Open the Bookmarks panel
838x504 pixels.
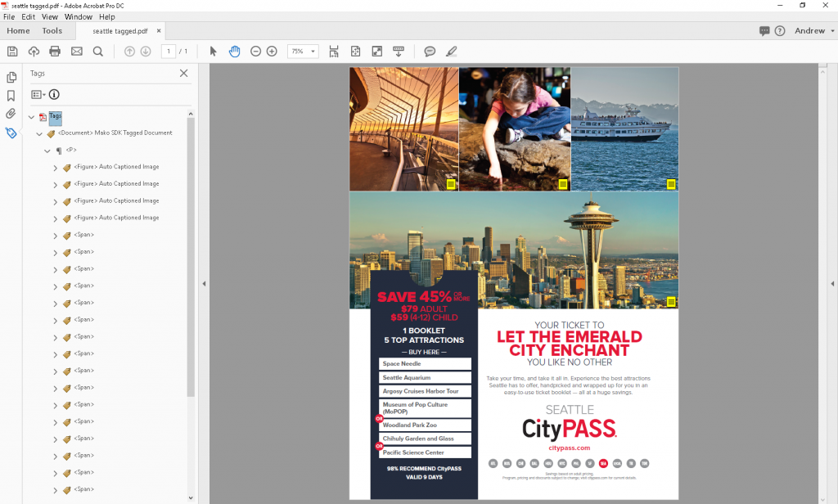pyautogui.click(x=11, y=95)
